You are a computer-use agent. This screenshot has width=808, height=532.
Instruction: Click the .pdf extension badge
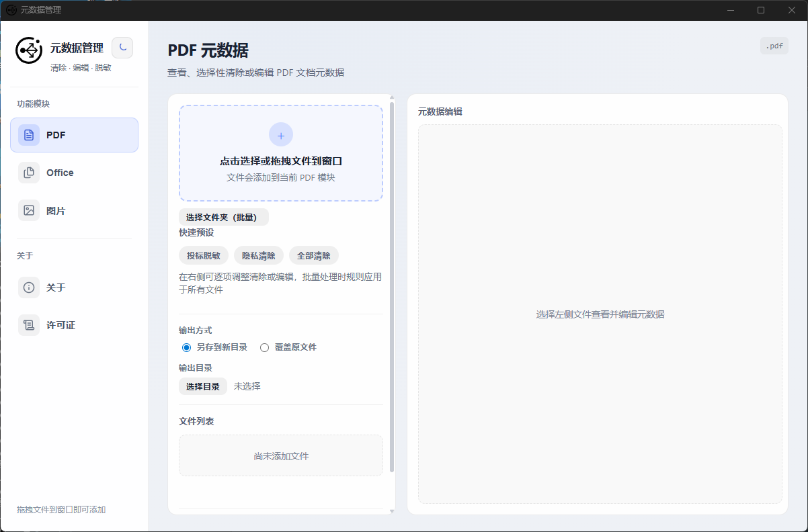click(x=774, y=46)
